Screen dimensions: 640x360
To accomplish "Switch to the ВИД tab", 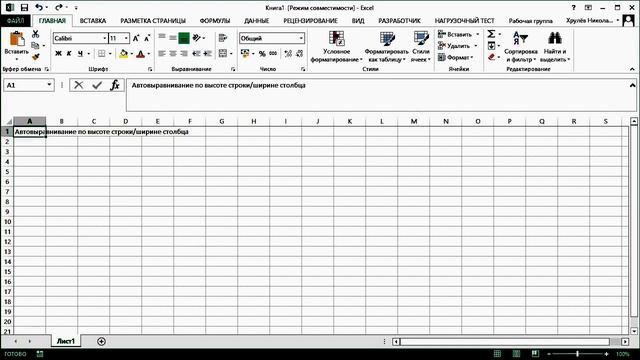I will tap(358, 20).
